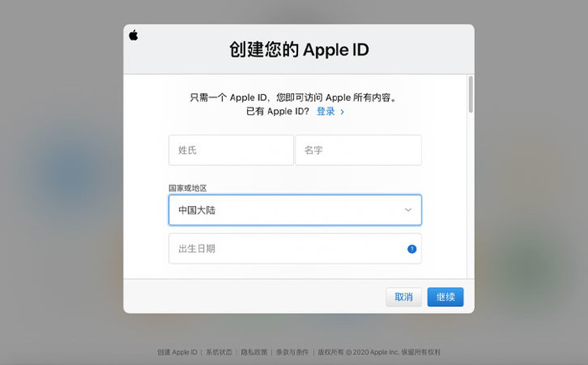
Task: Open 系统状态 footer link
Action: click(x=219, y=352)
